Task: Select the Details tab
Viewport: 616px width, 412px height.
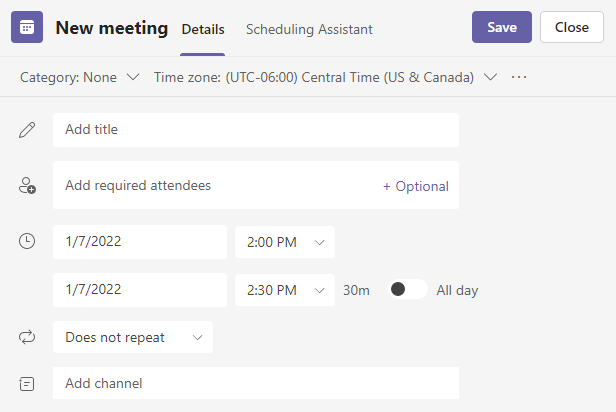Action: pyautogui.click(x=203, y=29)
